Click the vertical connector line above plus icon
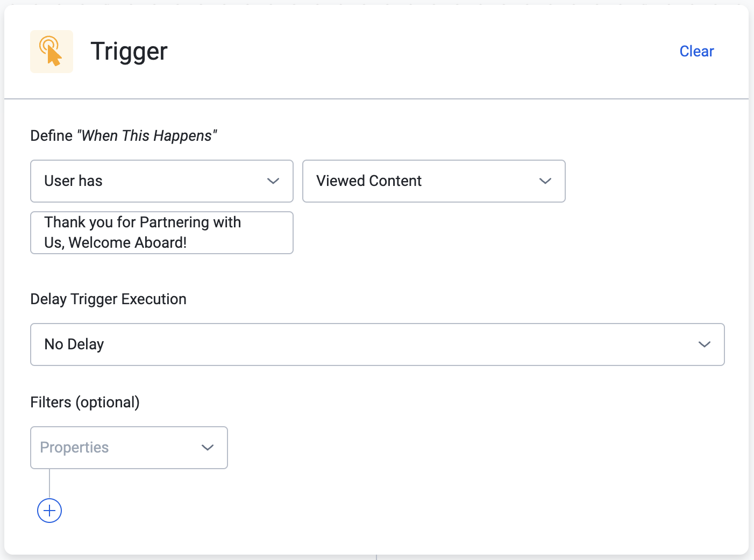Viewport: 754px width, 560px height. coord(49,483)
